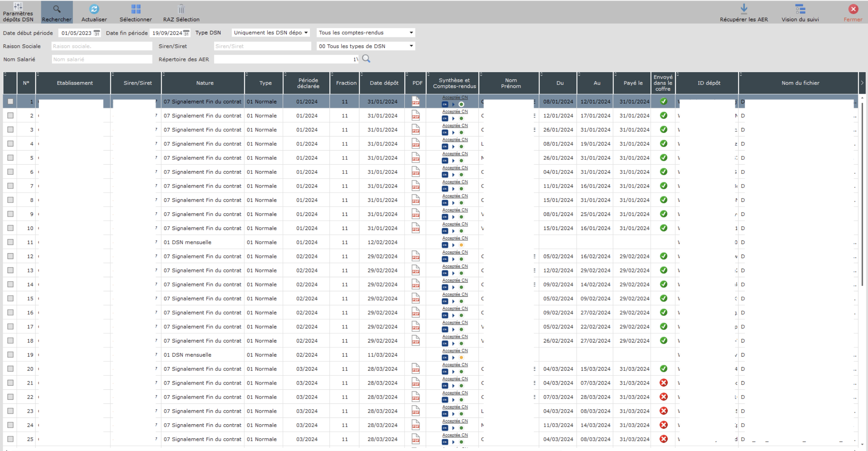Viewport: 868px width, 451px height.
Task: Expand the Type DSN dropdown
Action: tap(306, 33)
